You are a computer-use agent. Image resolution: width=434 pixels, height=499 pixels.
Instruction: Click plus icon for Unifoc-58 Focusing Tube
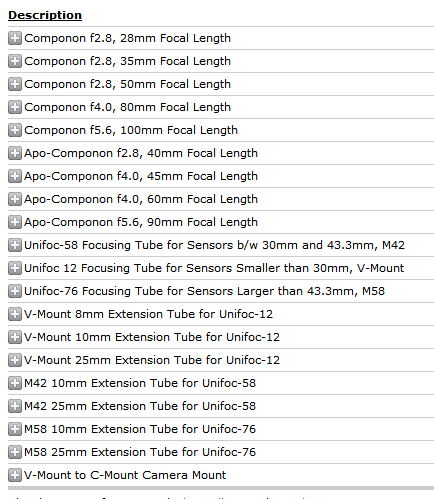click(x=15, y=245)
